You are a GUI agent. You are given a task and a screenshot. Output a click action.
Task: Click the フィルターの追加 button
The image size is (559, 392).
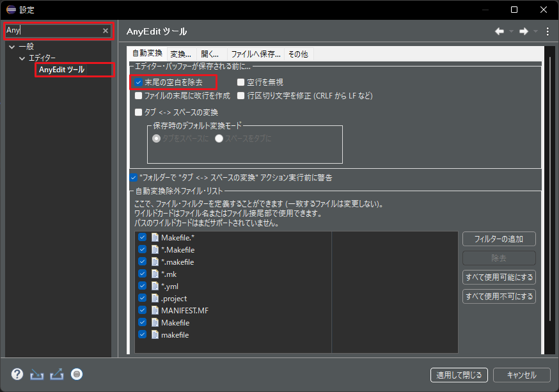coord(499,239)
